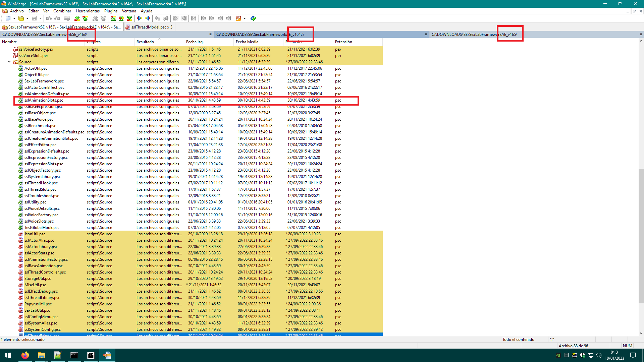Sort by the Fecha izq. column header
The width and height of the screenshot is (644, 362).
[209, 42]
